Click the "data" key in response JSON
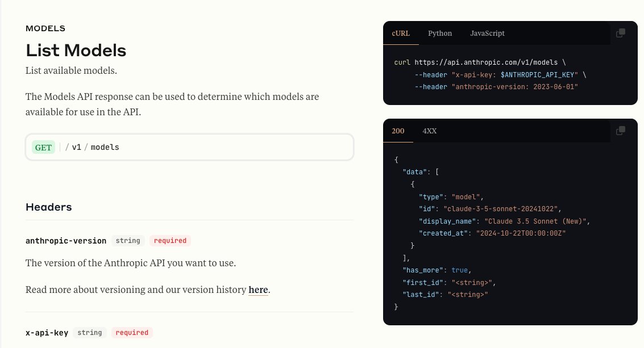 click(414, 172)
